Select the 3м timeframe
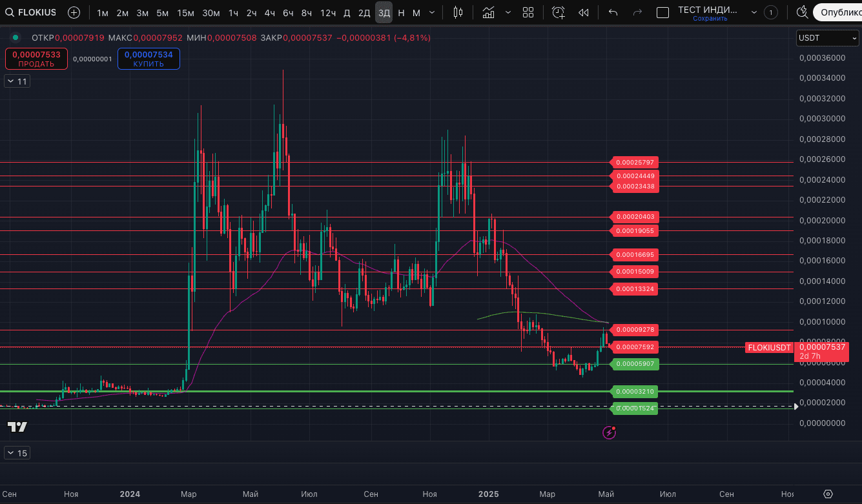This screenshot has height=504, width=862. point(143,12)
